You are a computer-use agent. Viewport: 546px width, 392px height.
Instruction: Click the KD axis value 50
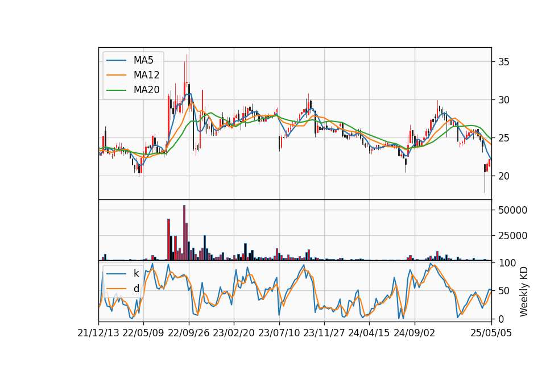(x=504, y=291)
